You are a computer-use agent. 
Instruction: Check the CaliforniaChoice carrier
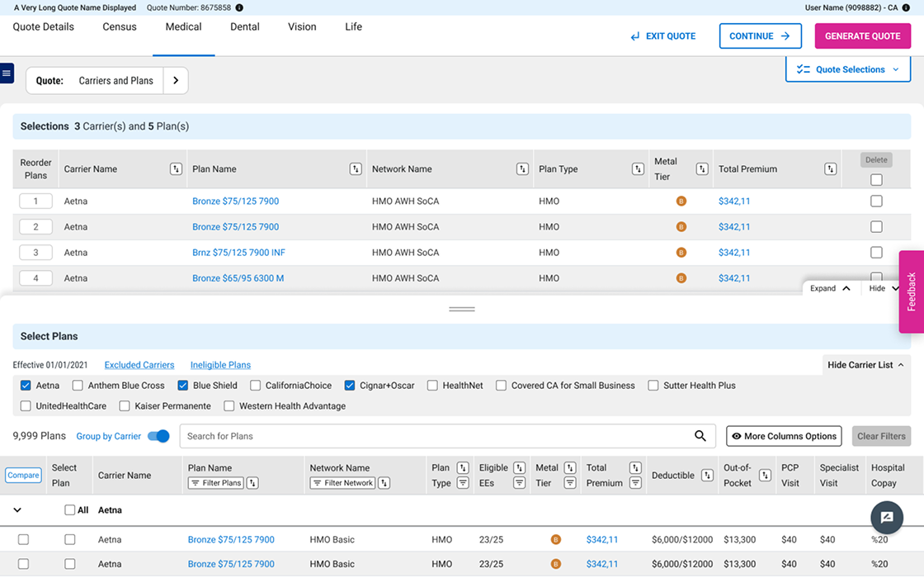pos(255,385)
